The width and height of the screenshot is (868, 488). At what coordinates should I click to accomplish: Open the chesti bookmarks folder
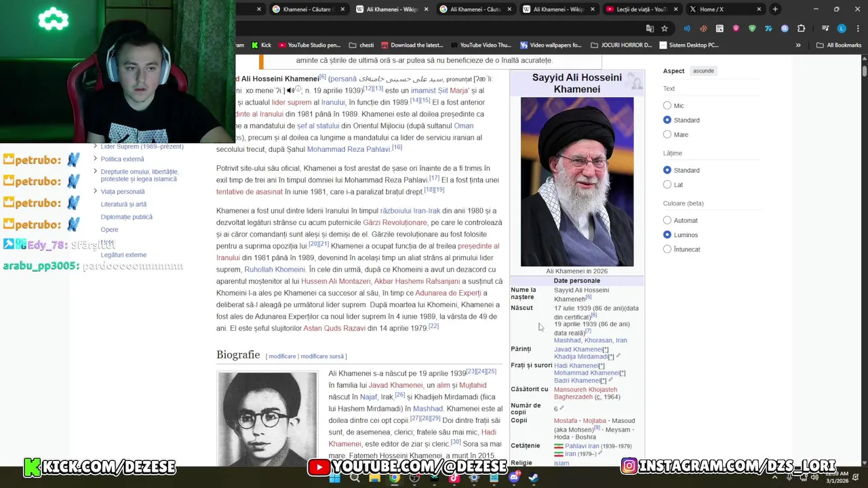(x=361, y=45)
